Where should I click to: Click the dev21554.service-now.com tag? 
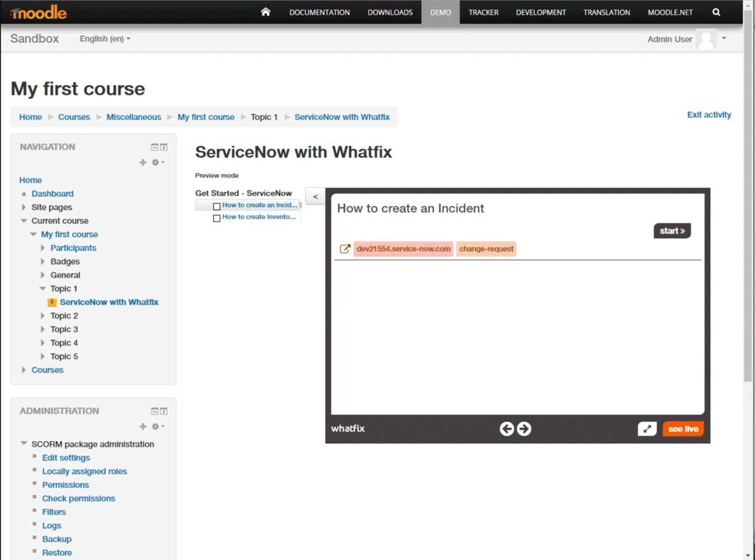(x=403, y=249)
